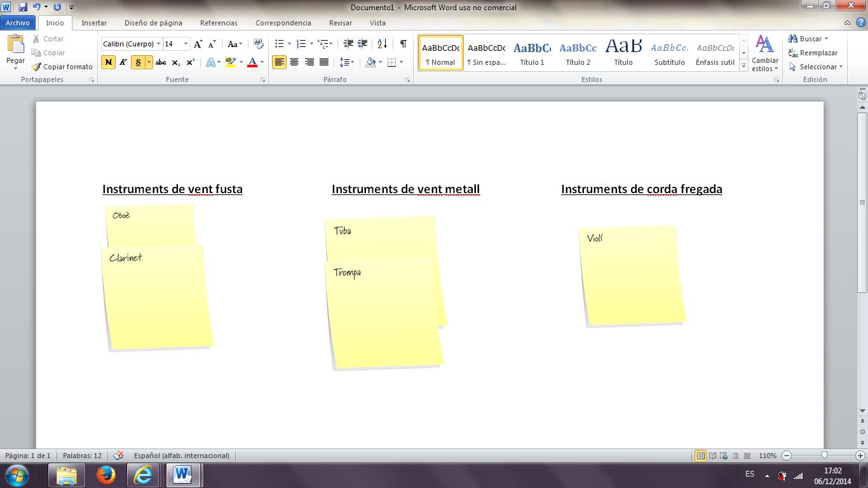Open the line spacing dropdown
Screen dimensions: 868x488
coord(346,62)
